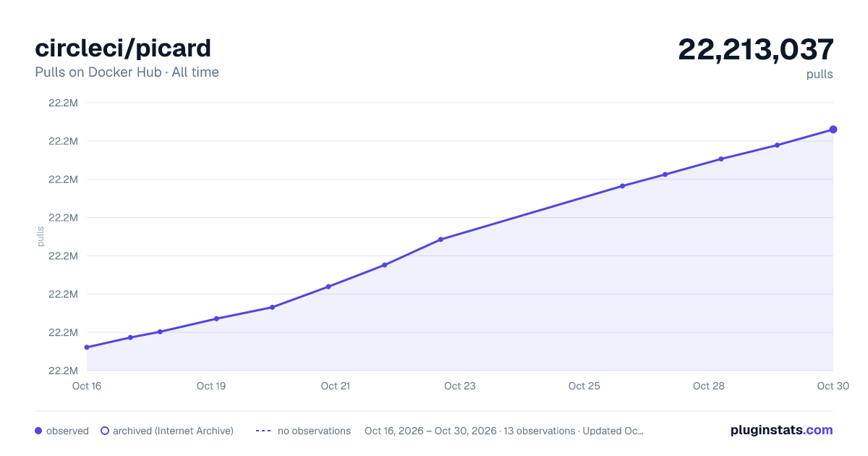Select the data point just before Oct 23

pos(441,240)
